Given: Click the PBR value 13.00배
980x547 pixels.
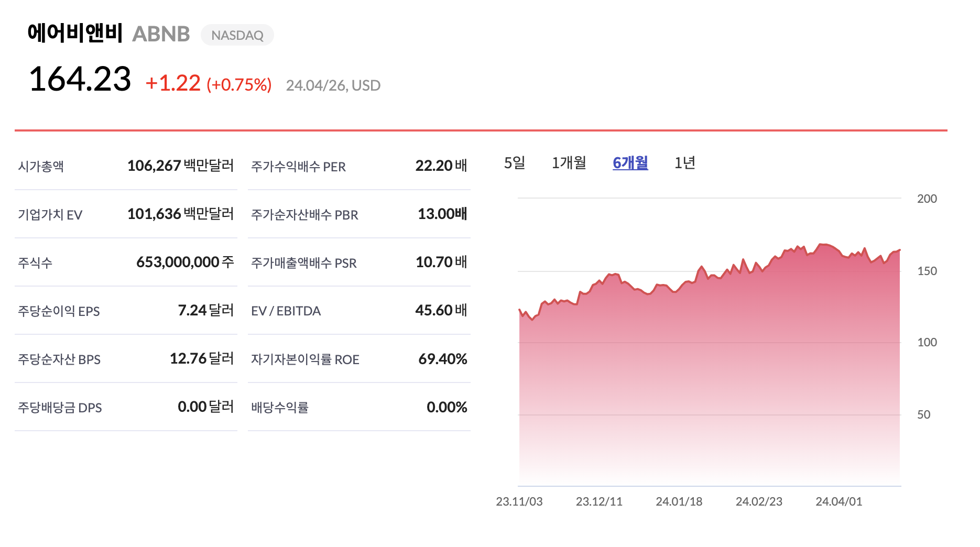Looking at the screenshot, I should [442, 214].
